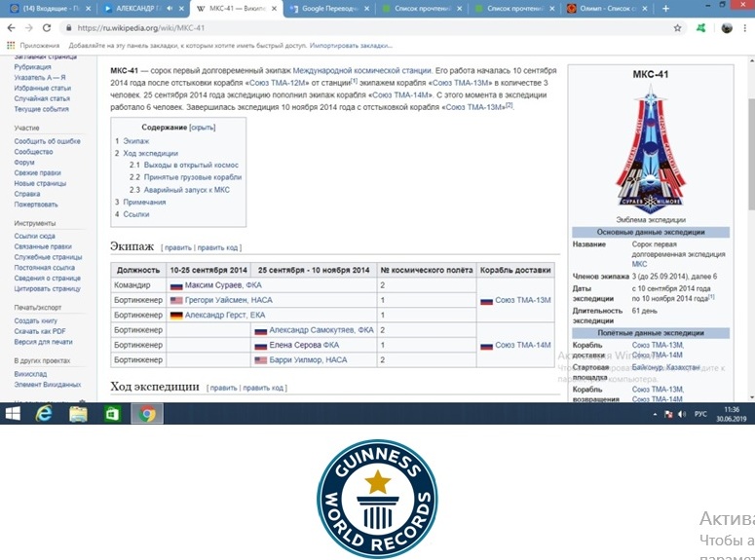Click the page vertical scrollbar thumb
Screen dimensions: 755x560
(752, 153)
